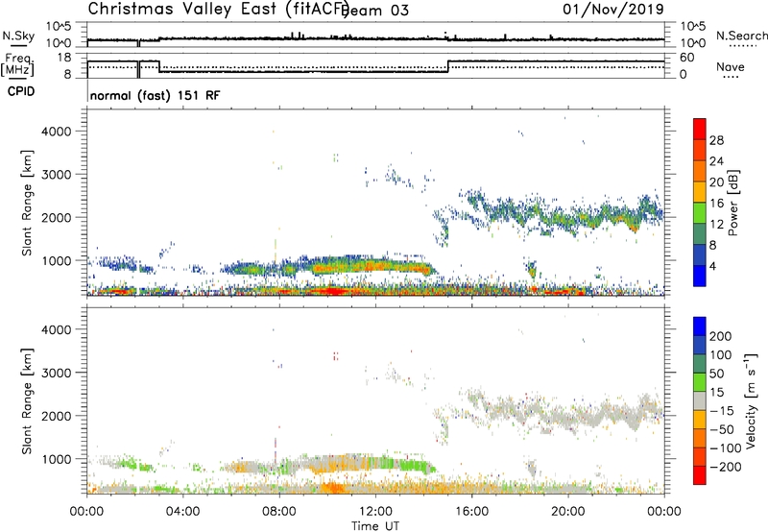Click the "N.Search" legend label
Image resolution: width=768 pixels, height=532 pixels.
tap(741, 36)
